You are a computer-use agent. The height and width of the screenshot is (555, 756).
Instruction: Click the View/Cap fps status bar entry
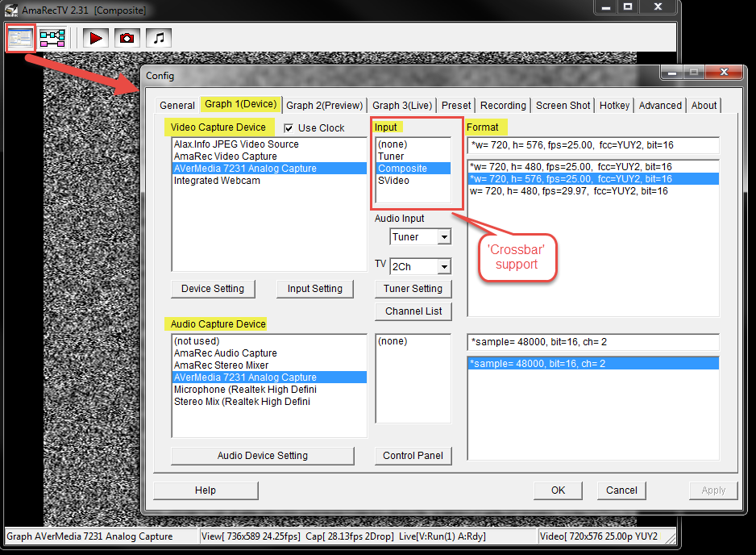pyautogui.click(x=369, y=536)
